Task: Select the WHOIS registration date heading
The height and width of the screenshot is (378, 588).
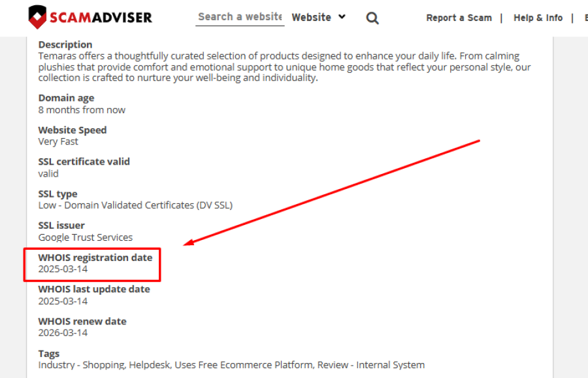Action: 95,258
